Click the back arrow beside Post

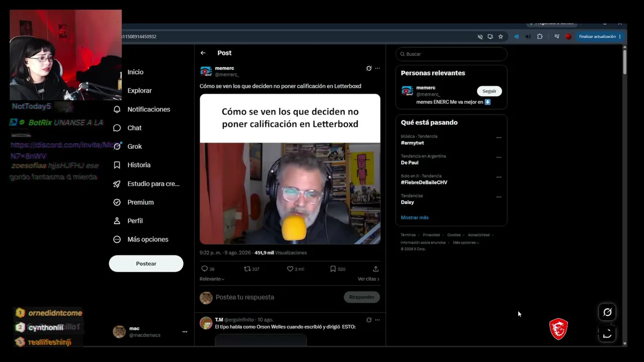(203, 53)
